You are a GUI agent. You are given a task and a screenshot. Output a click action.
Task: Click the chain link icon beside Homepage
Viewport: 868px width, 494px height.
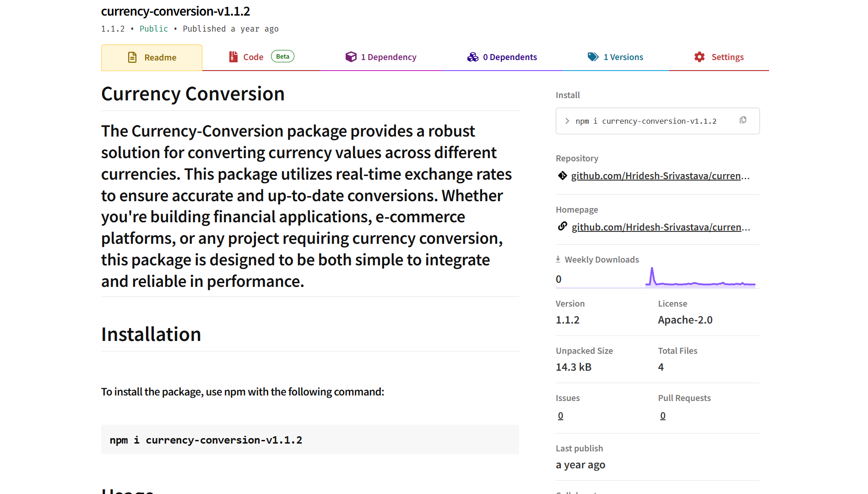pyautogui.click(x=562, y=226)
